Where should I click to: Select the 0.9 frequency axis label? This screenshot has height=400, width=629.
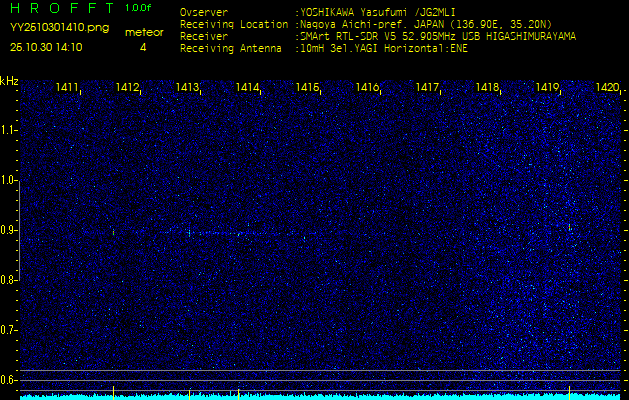9,230
